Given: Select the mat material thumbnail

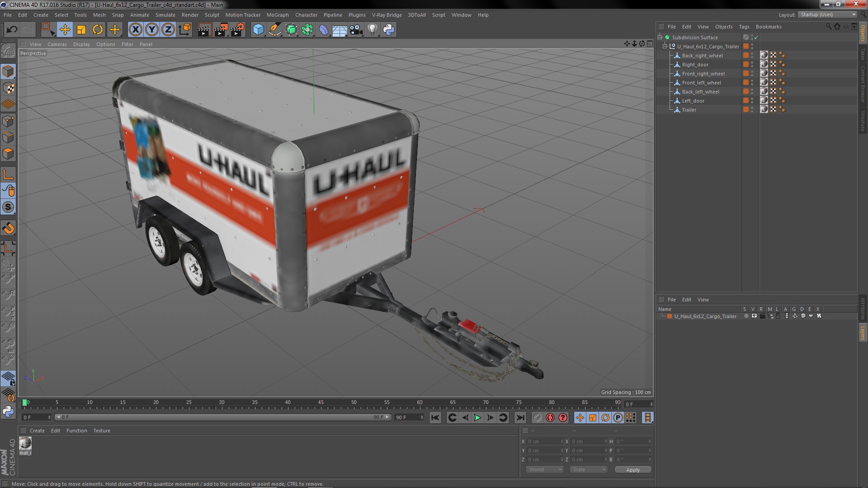Looking at the screenshot, I should click(x=25, y=443).
